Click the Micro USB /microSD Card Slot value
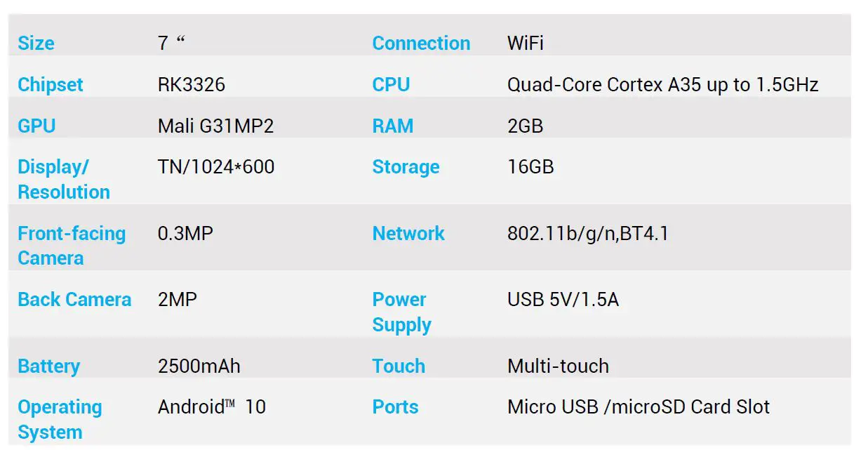This screenshot has height=450, width=868. click(638, 407)
